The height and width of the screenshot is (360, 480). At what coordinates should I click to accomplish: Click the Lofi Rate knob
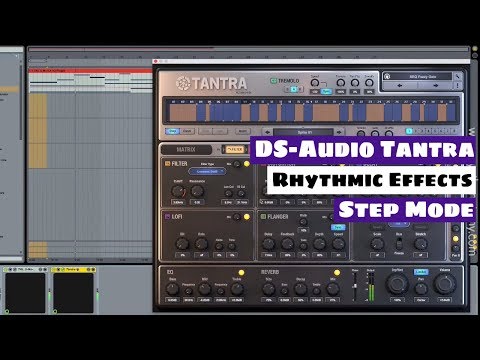click(201, 244)
